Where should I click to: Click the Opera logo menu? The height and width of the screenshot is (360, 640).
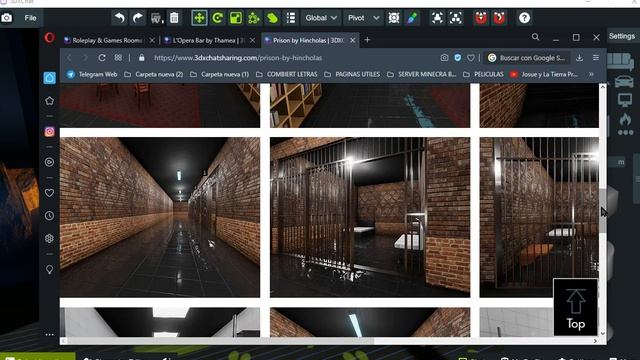coord(49,38)
